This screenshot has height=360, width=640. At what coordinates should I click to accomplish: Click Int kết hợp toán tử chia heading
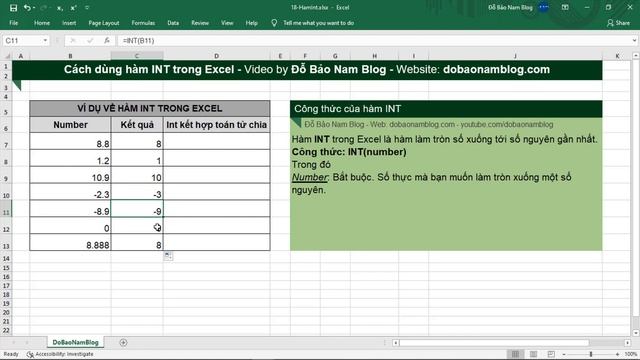tap(216, 124)
